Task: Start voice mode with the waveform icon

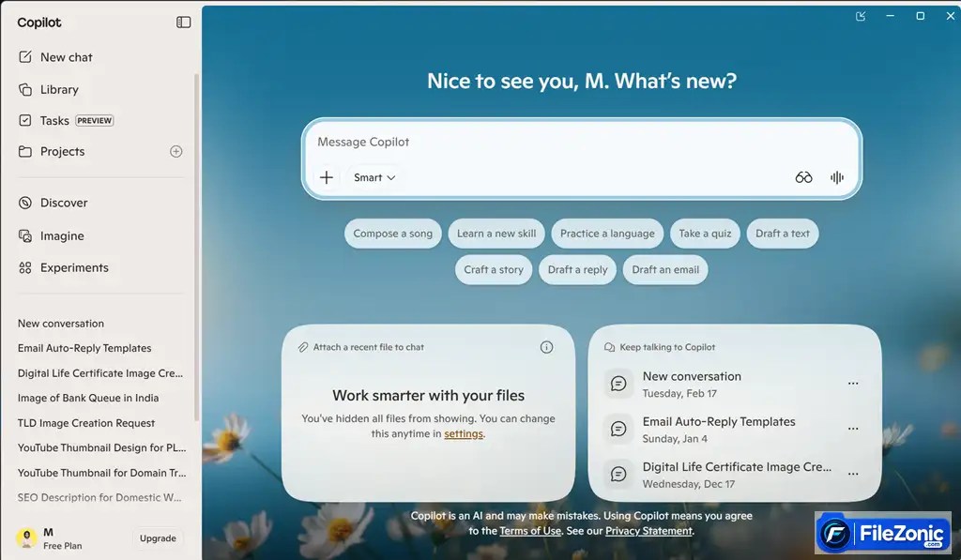Action: click(836, 177)
